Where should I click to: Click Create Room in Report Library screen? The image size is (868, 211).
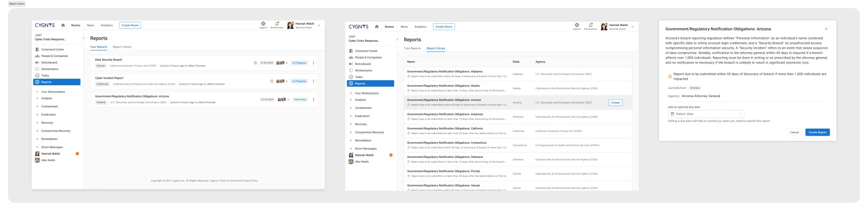(444, 27)
